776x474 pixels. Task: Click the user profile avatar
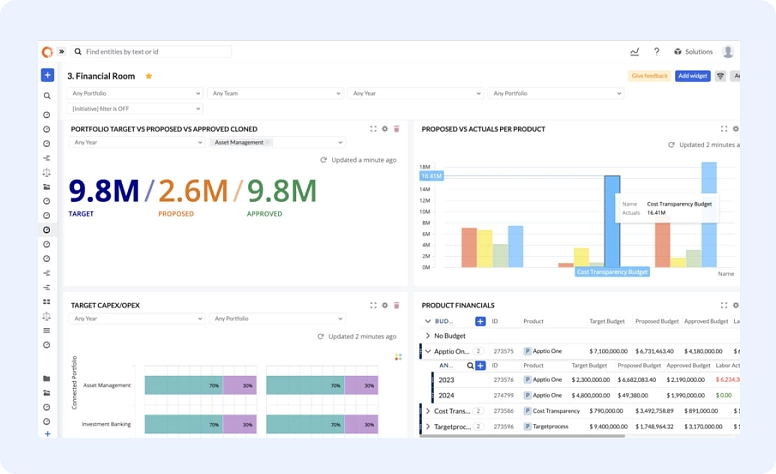pos(728,52)
